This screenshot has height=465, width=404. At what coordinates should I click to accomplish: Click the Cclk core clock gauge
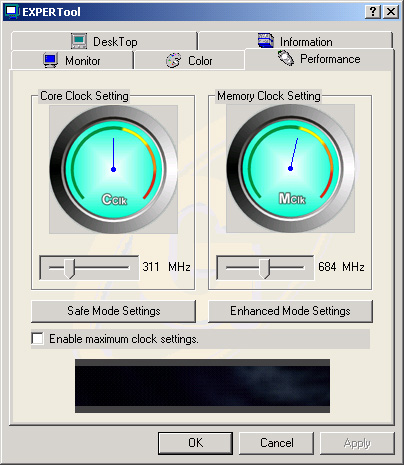coord(113,169)
